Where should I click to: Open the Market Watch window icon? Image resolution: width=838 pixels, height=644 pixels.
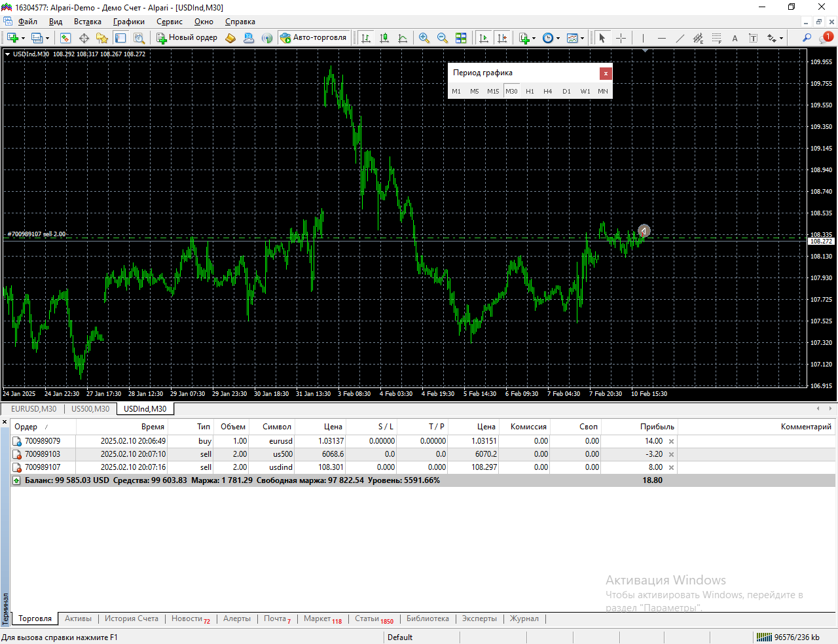pyautogui.click(x=65, y=38)
